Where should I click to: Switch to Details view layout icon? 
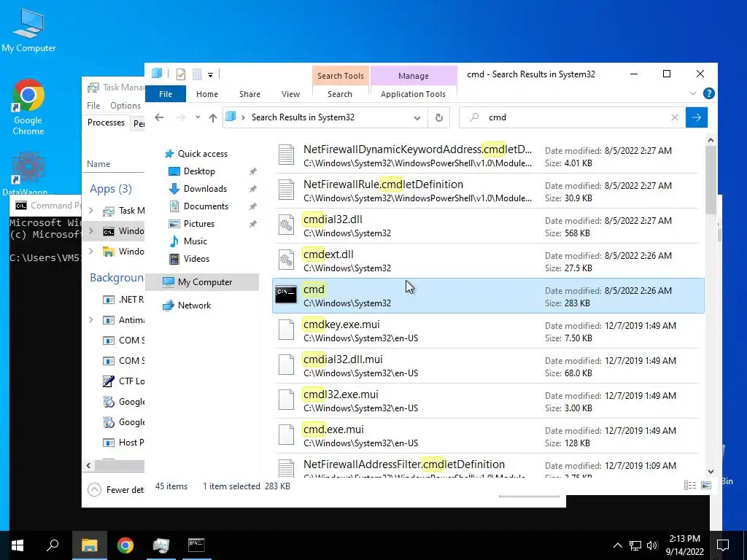click(x=690, y=485)
